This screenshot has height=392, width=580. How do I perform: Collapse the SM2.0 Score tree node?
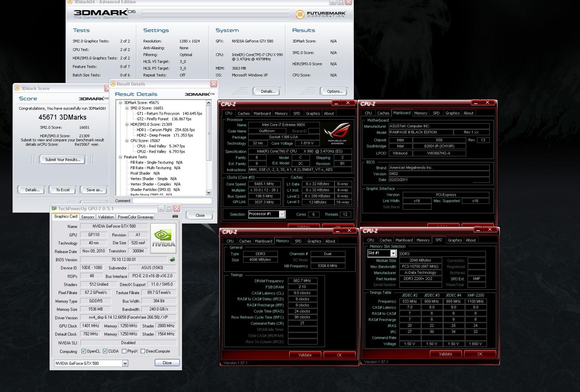click(127, 108)
